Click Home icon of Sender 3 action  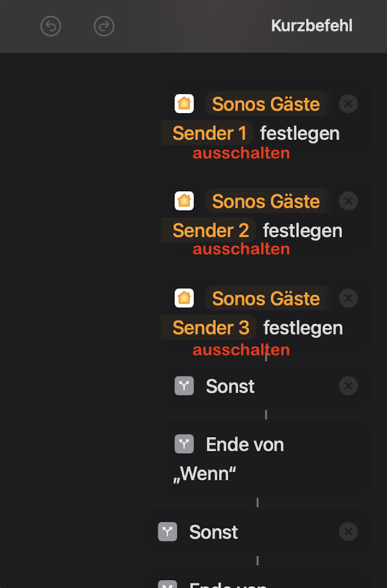(x=184, y=298)
